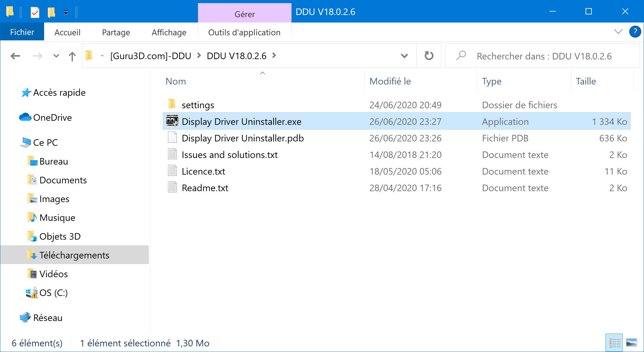The width and height of the screenshot is (644, 352).
Task: Expand the chevron after [Guru3D.com]-DDU breadcrumb
Action: click(x=199, y=56)
